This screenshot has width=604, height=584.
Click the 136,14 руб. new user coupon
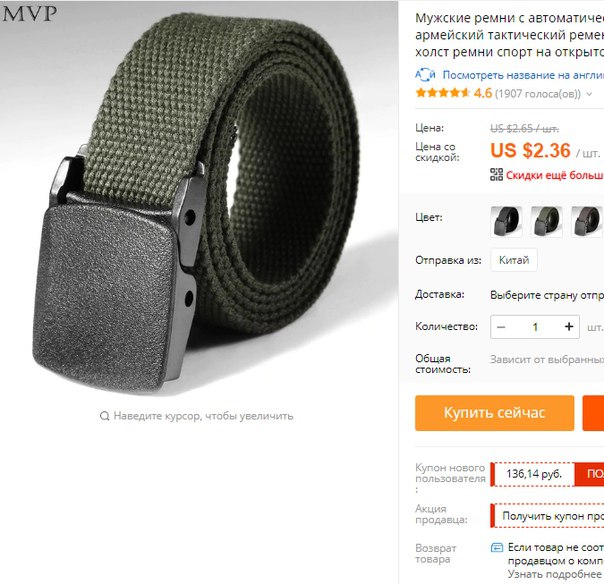click(534, 474)
